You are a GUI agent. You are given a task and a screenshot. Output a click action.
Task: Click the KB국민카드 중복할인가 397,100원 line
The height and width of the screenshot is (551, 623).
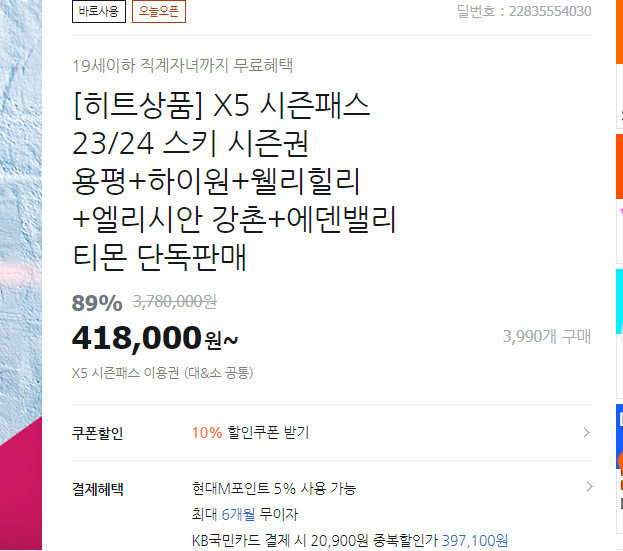[350, 541]
